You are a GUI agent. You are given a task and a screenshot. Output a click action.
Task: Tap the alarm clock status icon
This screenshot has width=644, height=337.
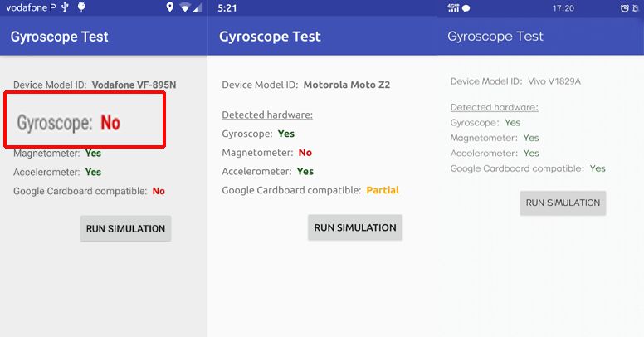(624, 8)
